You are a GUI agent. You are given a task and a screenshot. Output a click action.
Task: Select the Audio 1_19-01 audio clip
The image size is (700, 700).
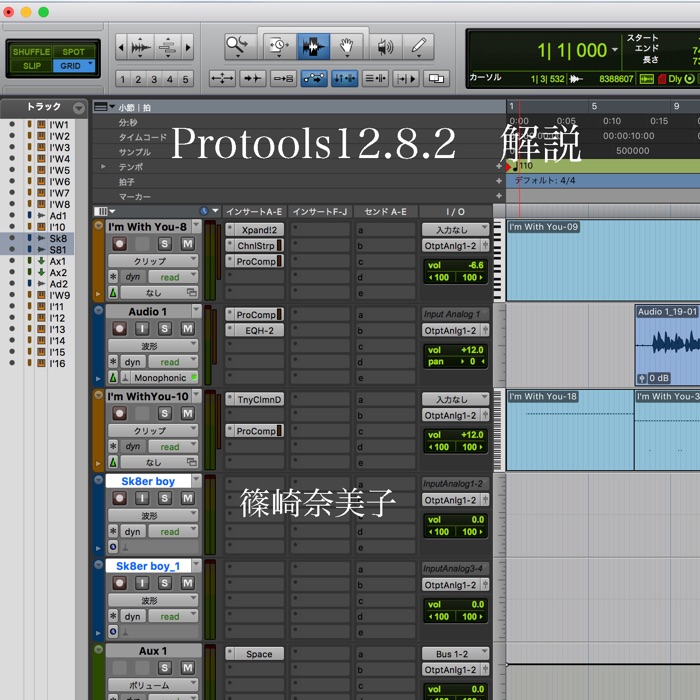tap(667, 344)
